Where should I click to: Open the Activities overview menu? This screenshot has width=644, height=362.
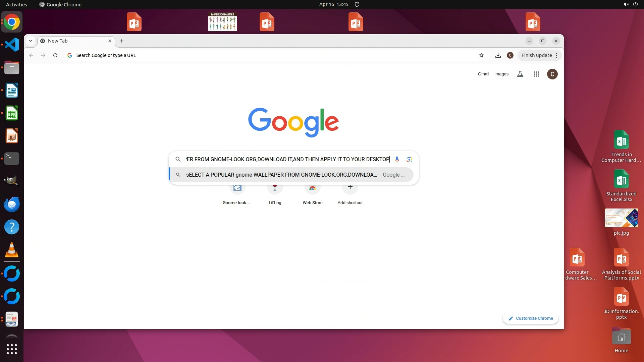click(x=16, y=4)
